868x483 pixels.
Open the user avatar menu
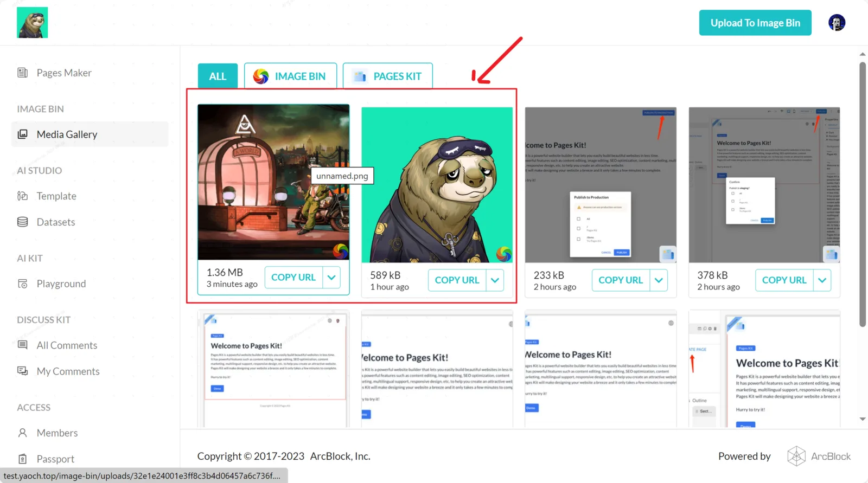click(x=837, y=22)
